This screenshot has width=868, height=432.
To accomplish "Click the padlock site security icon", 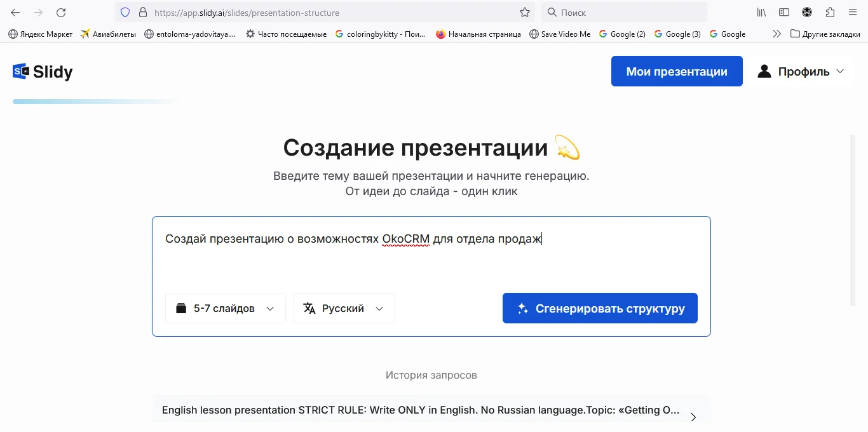I will pyautogui.click(x=142, y=12).
